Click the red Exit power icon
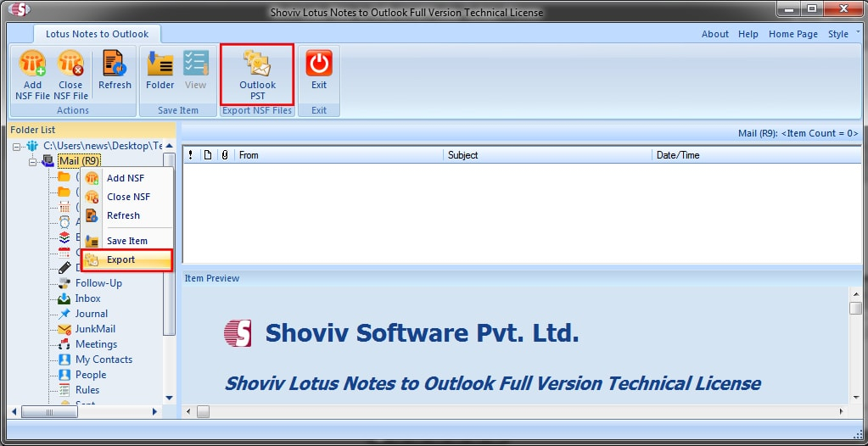 (319, 63)
